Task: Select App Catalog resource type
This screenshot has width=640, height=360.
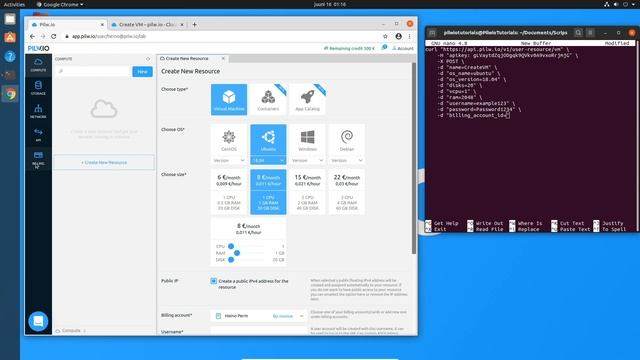Action: pos(307,99)
